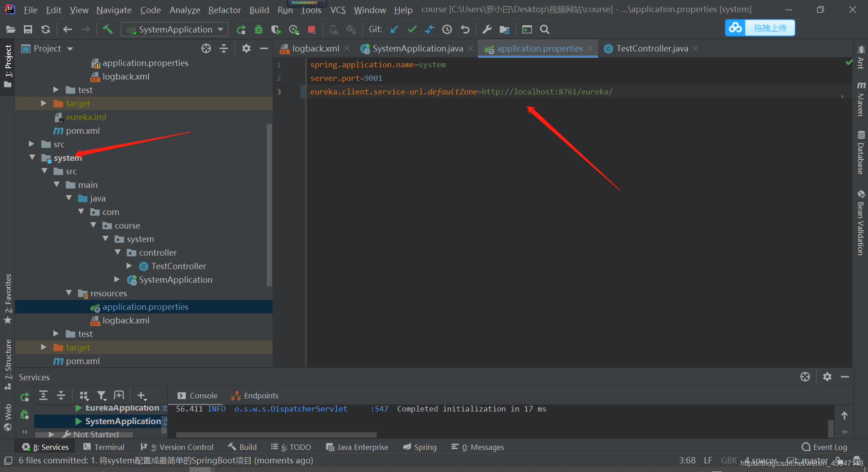Open Services panel gear settings
The image size is (868, 472).
pyautogui.click(x=827, y=377)
